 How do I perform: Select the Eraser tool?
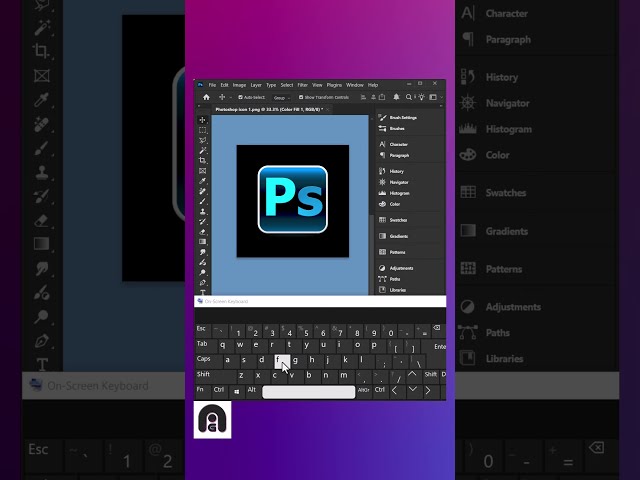[202, 232]
